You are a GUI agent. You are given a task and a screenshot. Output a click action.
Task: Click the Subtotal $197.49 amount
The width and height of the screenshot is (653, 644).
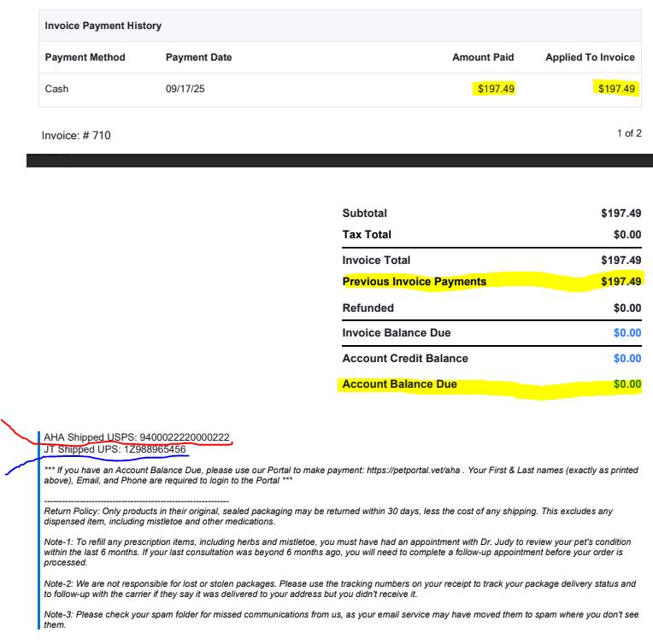[x=621, y=214]
